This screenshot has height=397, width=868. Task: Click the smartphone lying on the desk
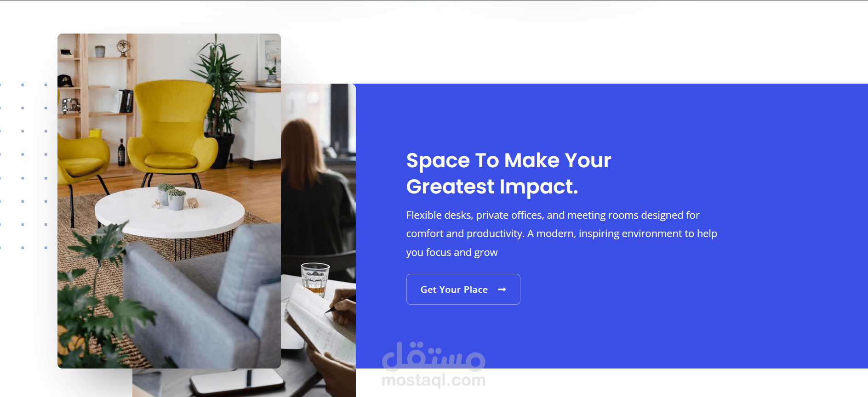click(238, 382)
